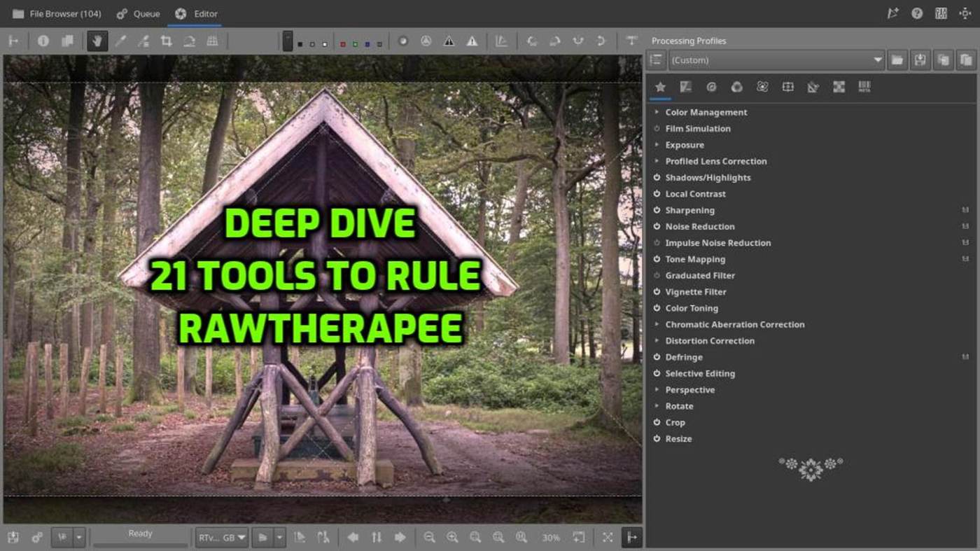Viewport: 980px width, 551px height.
Task: Show the red channel preview
Action: tap(342, 44)
